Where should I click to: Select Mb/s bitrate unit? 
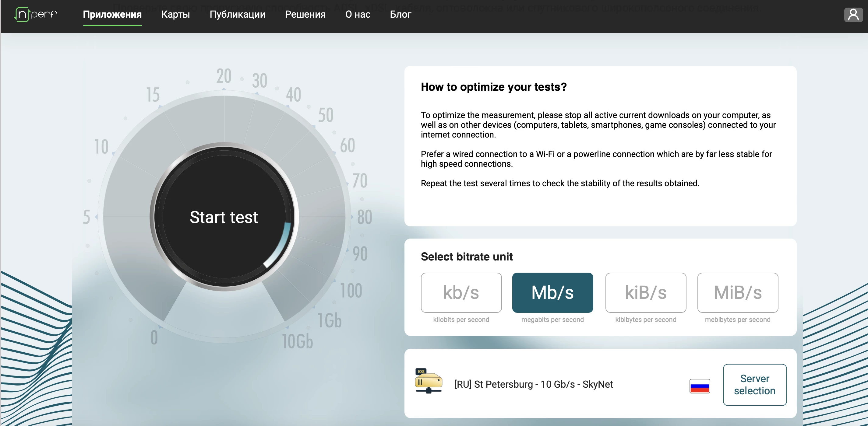[x=552, y=292]
